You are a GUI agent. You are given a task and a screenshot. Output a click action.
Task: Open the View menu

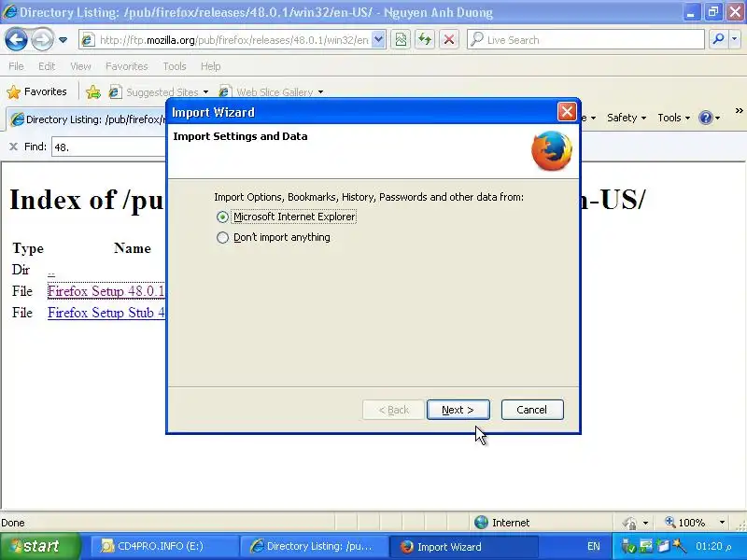[x=80, y=66]
